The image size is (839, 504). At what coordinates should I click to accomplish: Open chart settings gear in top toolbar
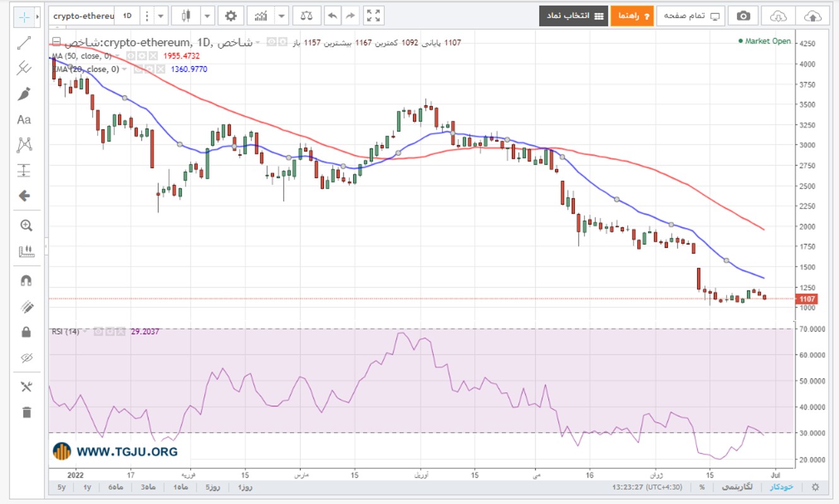[x=231, y=16]
